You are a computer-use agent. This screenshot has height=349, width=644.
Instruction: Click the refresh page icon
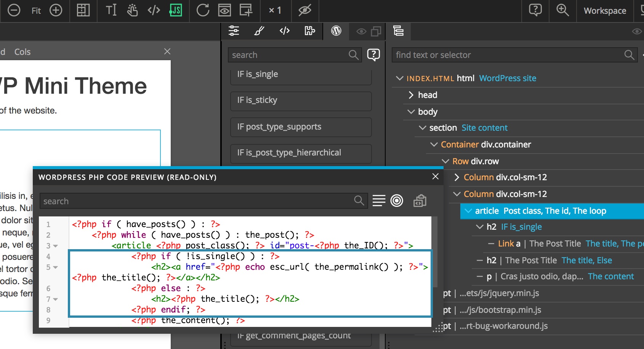pyautogui.click(x=203, y=10)
